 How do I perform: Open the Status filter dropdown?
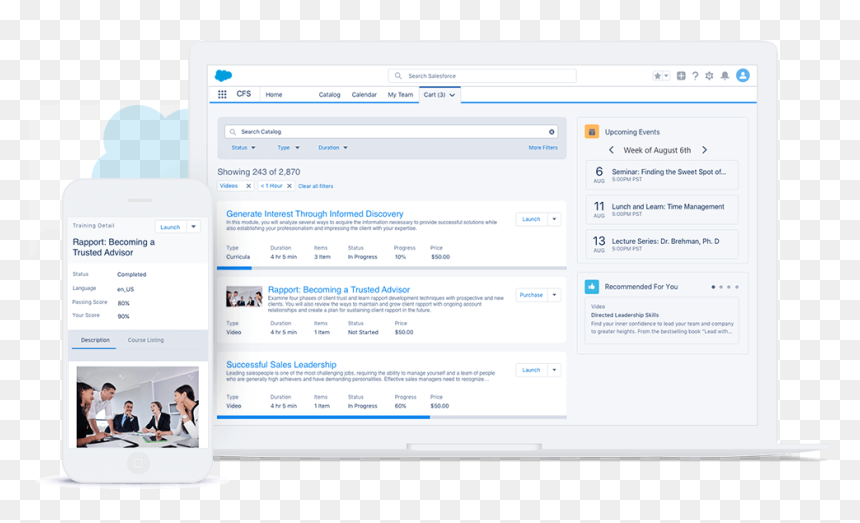pos(243,147)
